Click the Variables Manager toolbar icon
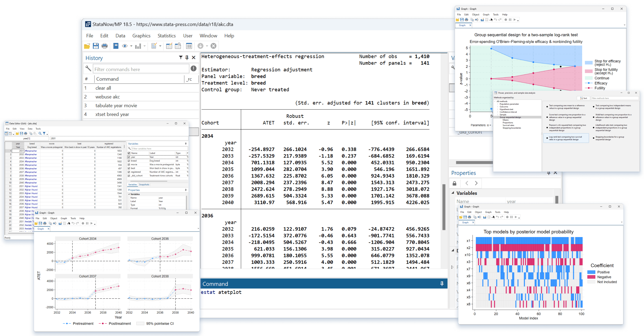The width and height of the screenshot is (644, 336). (189, 46)
